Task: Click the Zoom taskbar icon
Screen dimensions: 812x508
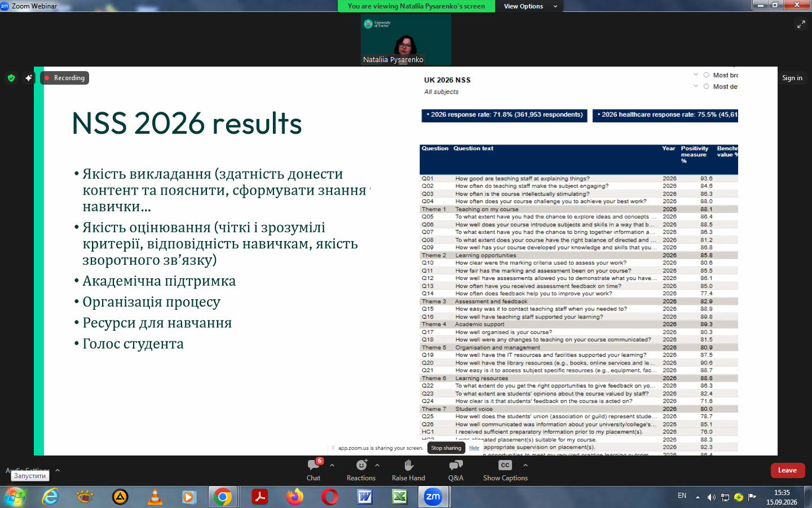Action: (x=433, y=497)
